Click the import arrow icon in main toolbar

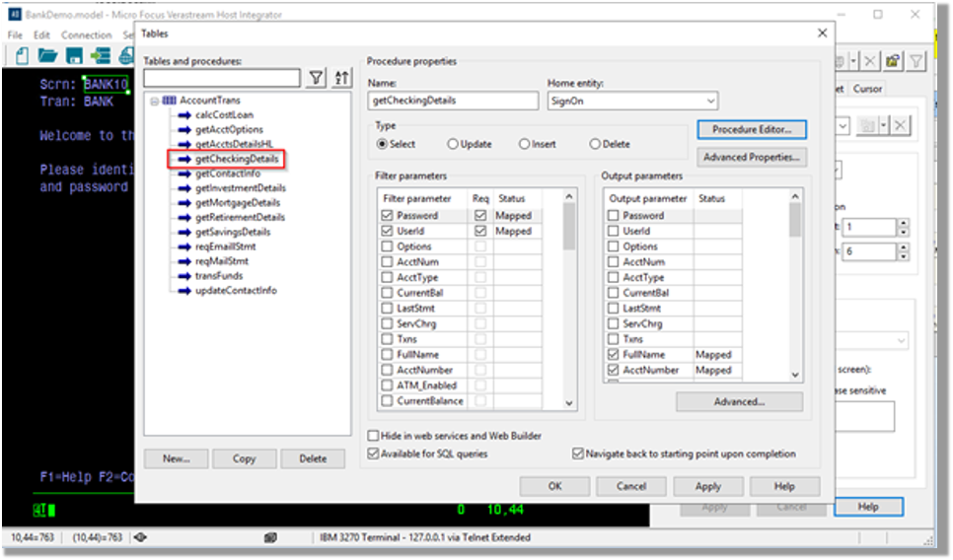click(101, 56)
